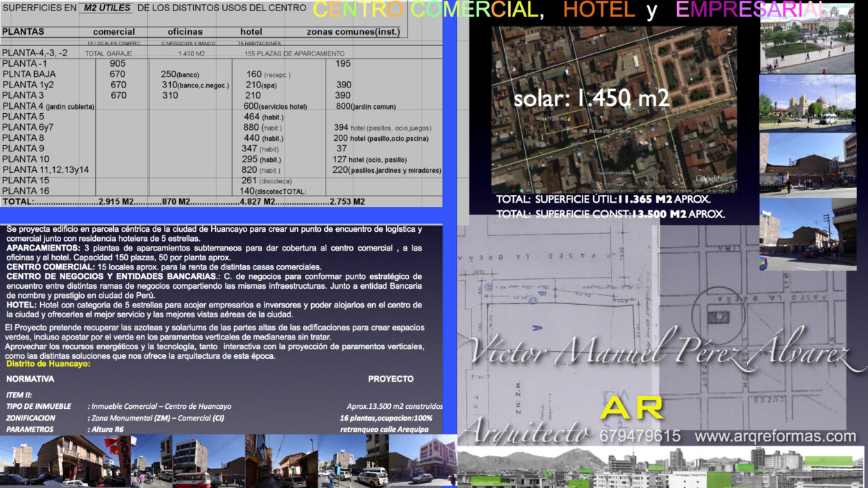868x488 pixels.
Task: Select the ZONIFICACION label
Action: pyautogui.click(x=31, y=418)
